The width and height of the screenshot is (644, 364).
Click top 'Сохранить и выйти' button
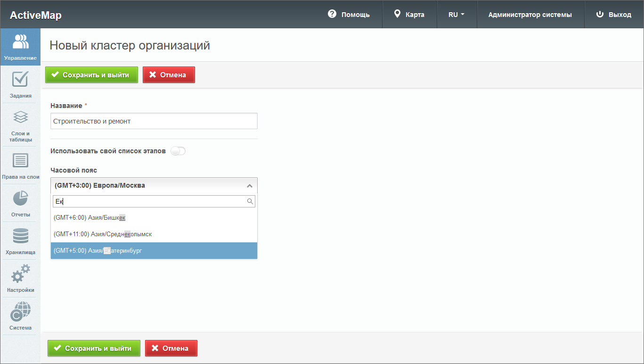(91, 75)
